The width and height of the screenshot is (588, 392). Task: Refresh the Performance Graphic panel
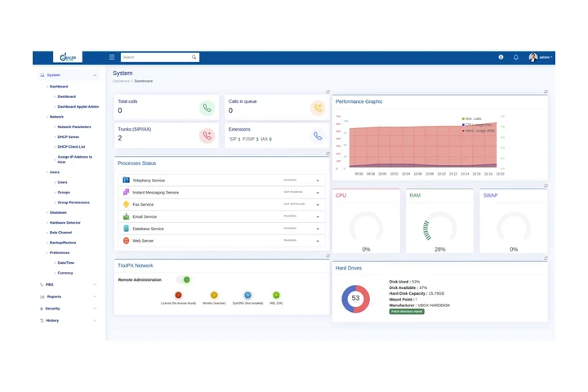(x=546, y=92)
